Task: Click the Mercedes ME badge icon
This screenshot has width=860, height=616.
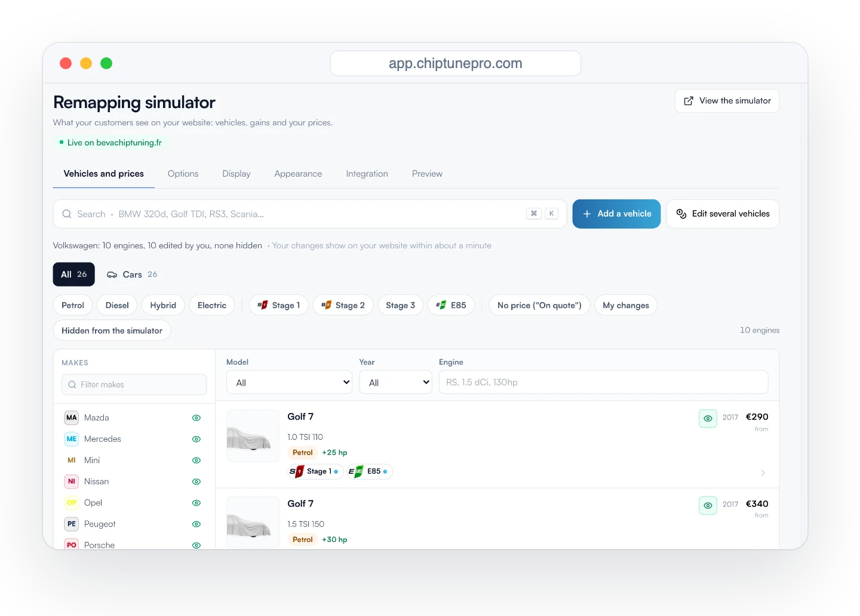Action: click(x=72, y=439)
